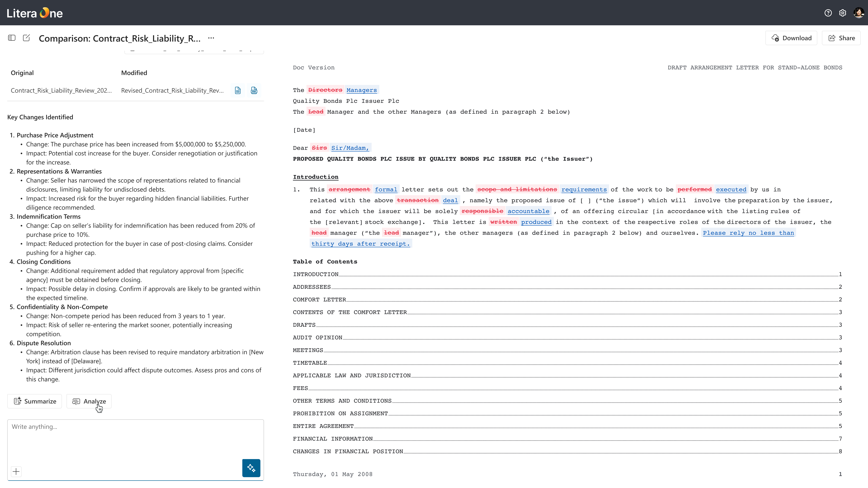This screenshot has width=868, height=488.
Task: Click the Litera One logo
Action: (35, 13)
